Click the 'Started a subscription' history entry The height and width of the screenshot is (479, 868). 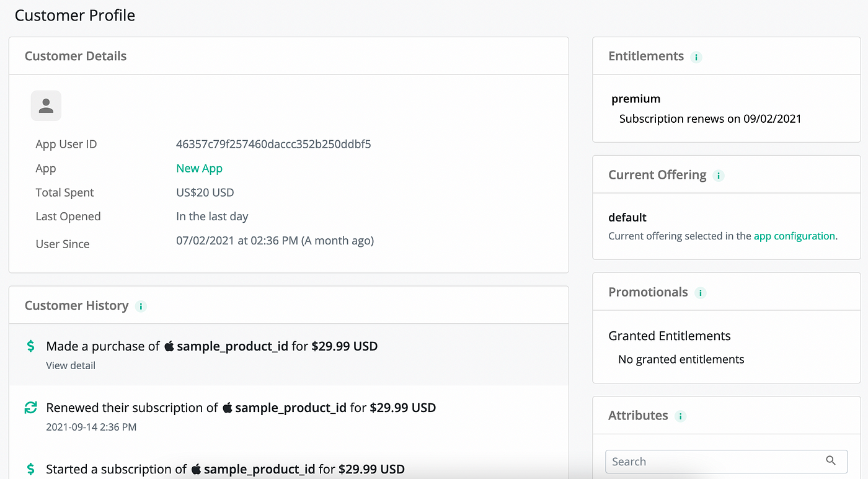coord(225,469)
